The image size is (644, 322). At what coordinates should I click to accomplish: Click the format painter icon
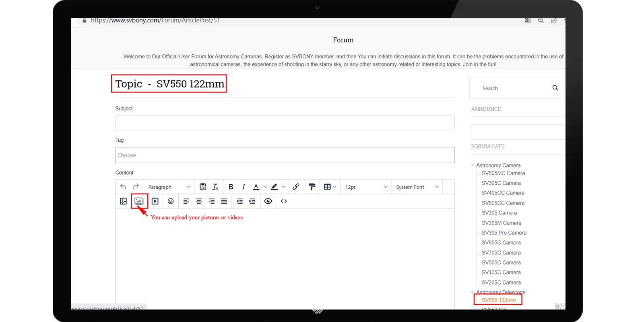tap(312, 187)
